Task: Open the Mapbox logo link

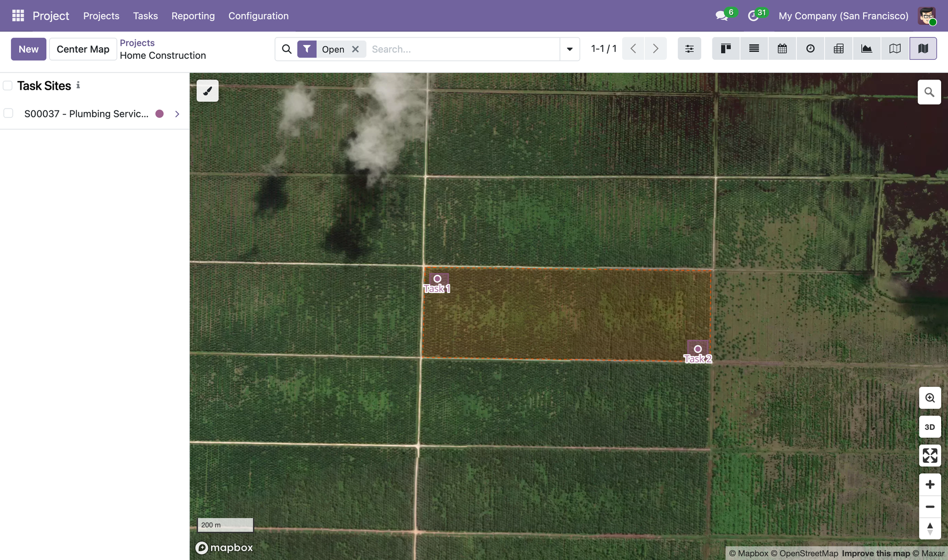Action: (x=224, y=548)
